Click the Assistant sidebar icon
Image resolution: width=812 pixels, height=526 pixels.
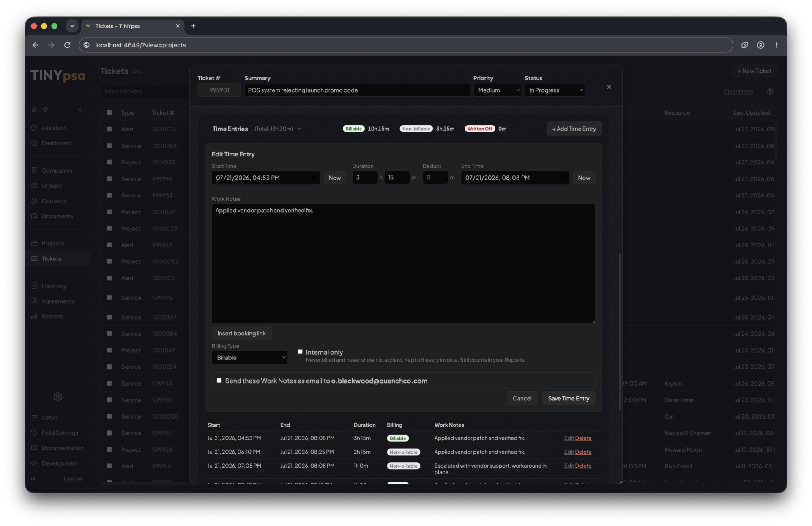pyautogui.click(x=34, y=128)
